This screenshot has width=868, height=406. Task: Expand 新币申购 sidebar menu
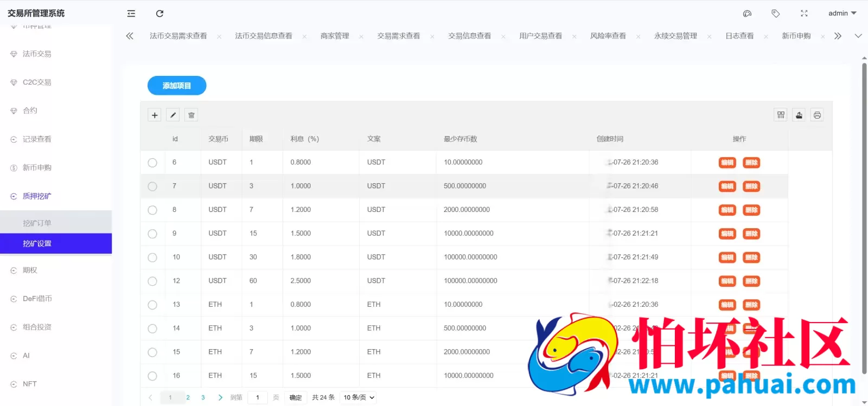(56, 167)
